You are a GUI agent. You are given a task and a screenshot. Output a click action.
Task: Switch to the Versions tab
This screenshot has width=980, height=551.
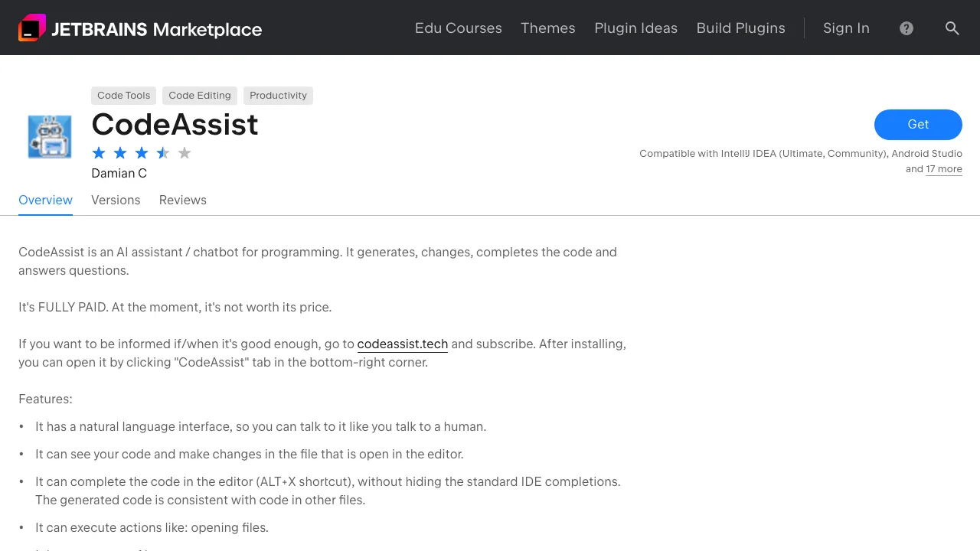click(x=116, y=200)
